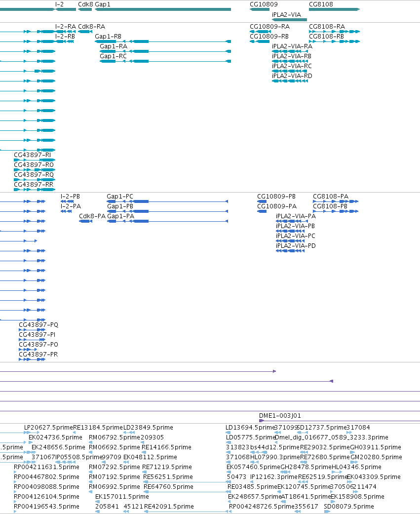Click the iPLA2-VIA-PA protein label

coord(296,216)
